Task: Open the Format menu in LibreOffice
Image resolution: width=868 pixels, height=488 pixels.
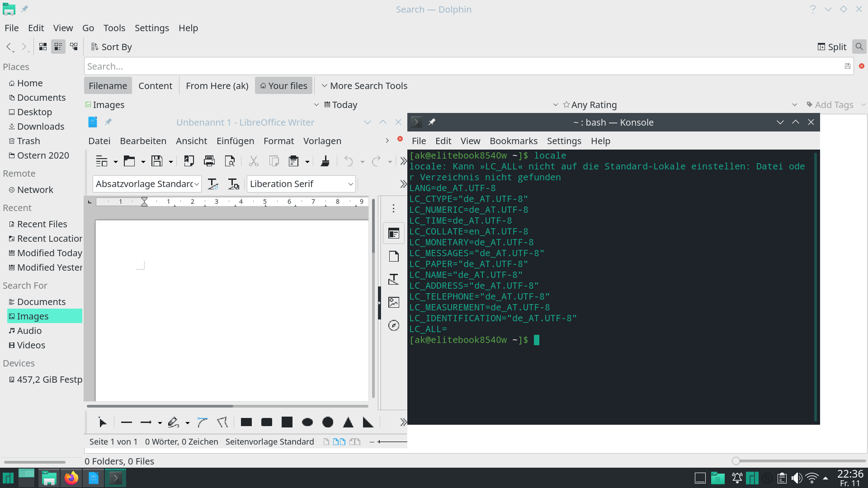Action: point(278,141)
